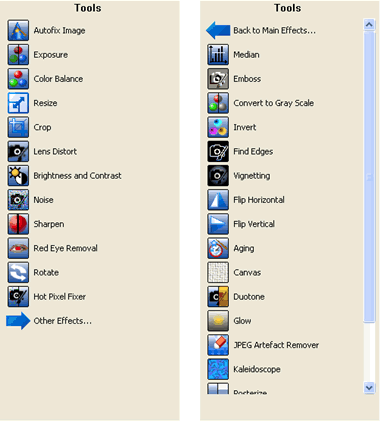Click the Red Eye Removal label

click(x=65, y=248)
